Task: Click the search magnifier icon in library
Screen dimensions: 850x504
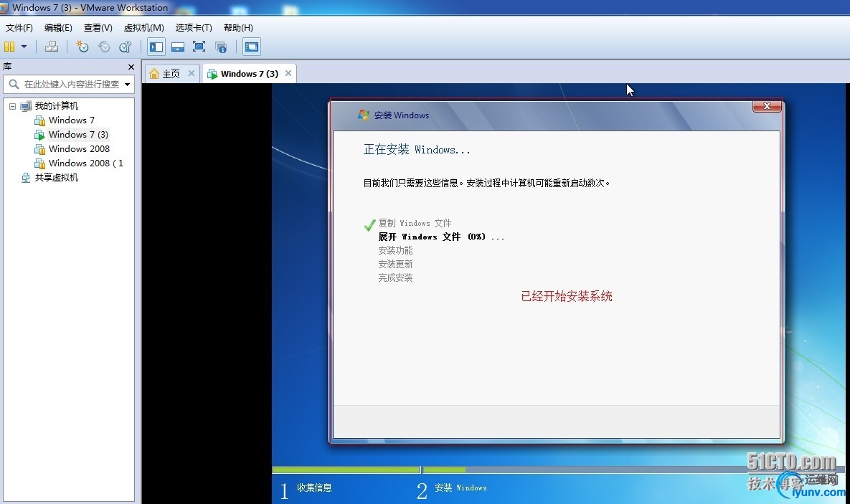Action: 14,84
